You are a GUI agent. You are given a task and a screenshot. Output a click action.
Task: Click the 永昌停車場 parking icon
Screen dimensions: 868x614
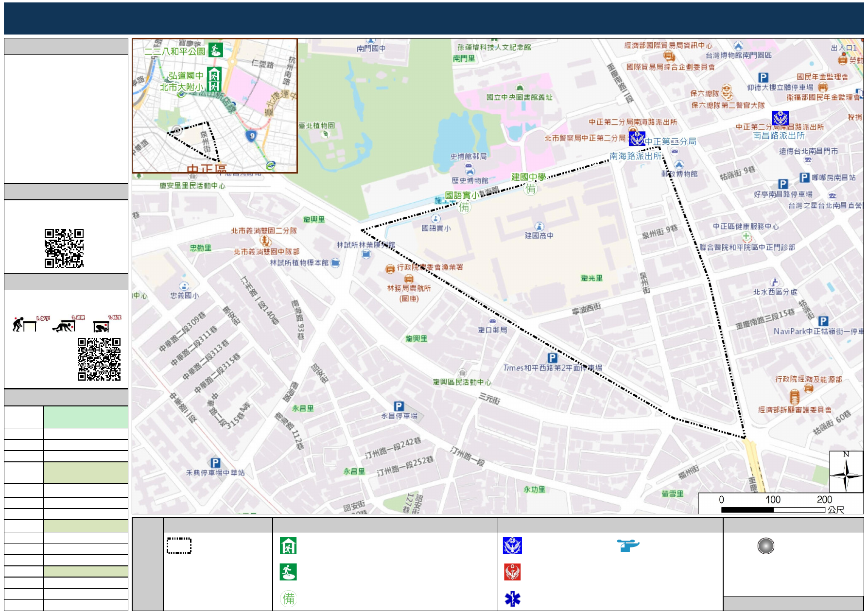[x=399, y=406]
